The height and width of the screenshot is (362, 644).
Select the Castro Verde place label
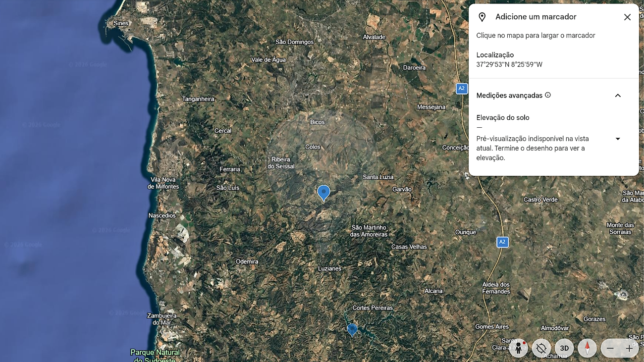[x=540, y=200]
